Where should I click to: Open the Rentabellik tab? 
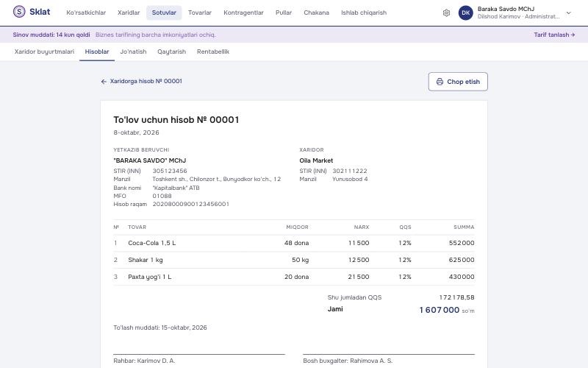pos(213,52)
